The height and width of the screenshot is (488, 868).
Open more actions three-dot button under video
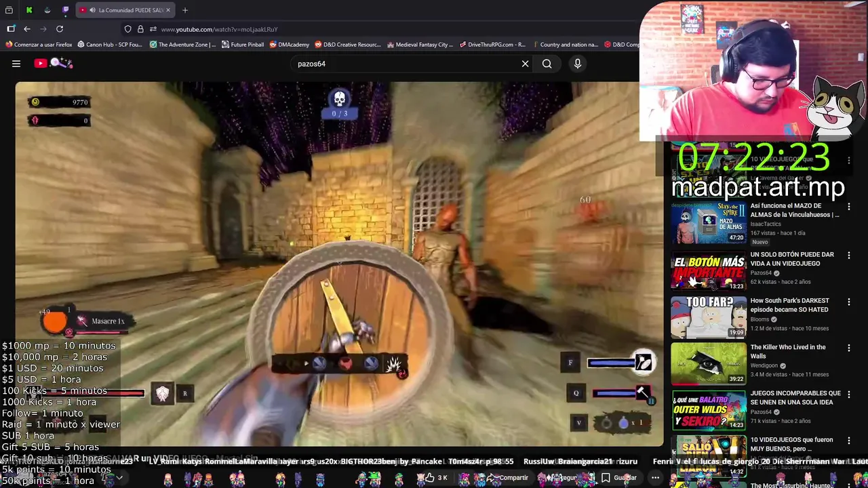tap(655, 478)
